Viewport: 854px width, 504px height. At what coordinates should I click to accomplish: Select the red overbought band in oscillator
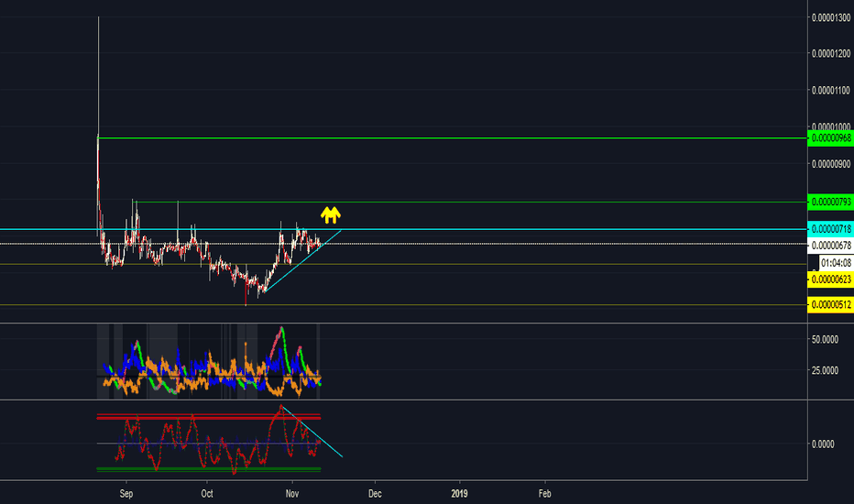pos(209,417)
